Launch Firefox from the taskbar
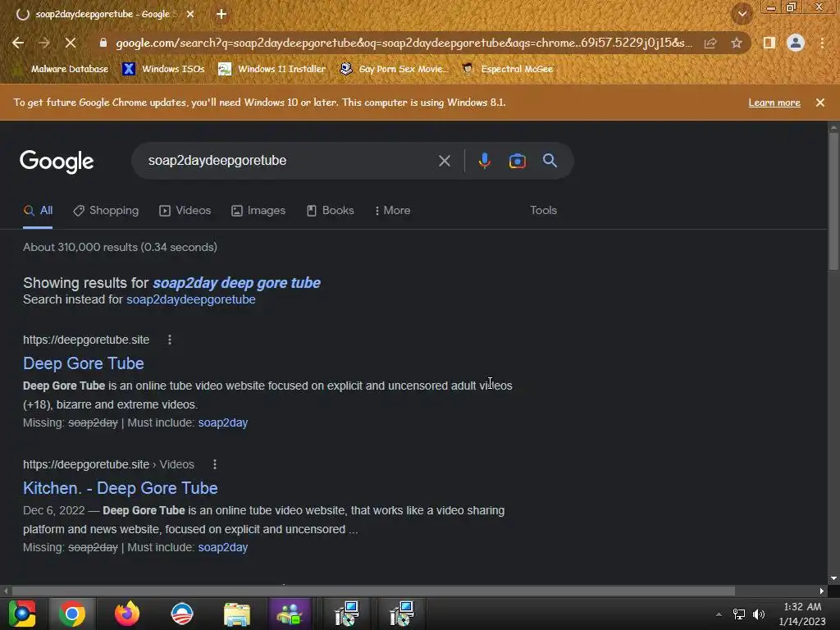The width and height of the screenshot is (840, 630). click(127, 614)
